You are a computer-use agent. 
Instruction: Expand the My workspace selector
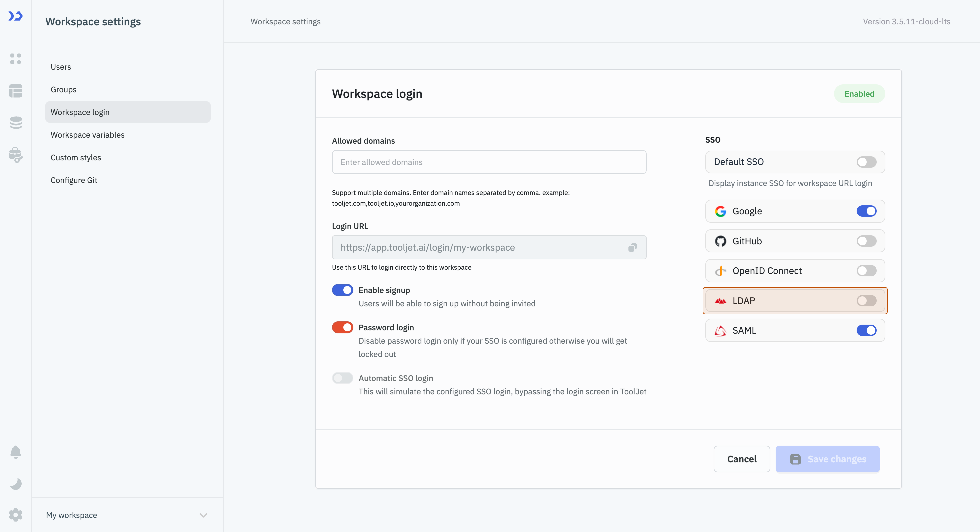[127, 515]
